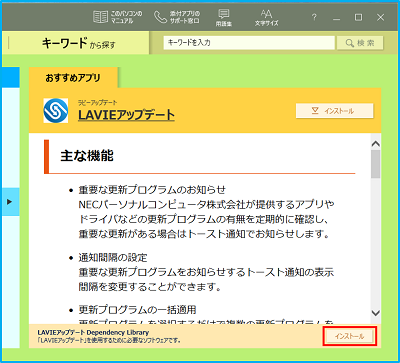Click the vertical scrollbar thumb
The image size is (400, 363).
[376, 164]
